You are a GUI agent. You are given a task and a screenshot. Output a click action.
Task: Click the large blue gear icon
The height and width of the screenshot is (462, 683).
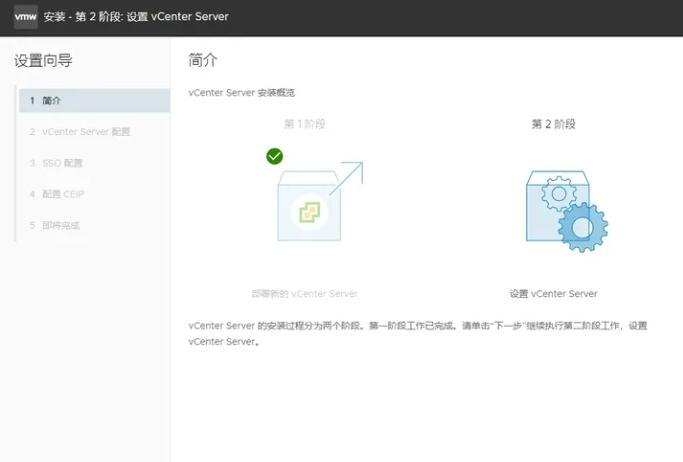[582, 227]
